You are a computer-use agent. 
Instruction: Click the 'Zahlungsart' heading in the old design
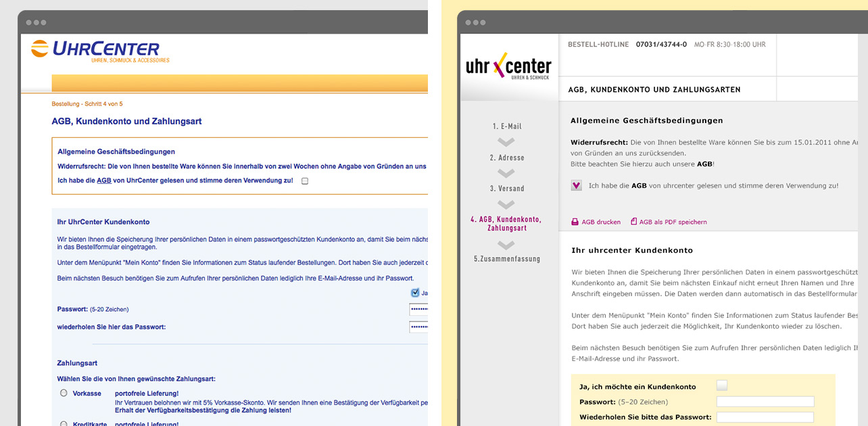click(x=77, y=363)
